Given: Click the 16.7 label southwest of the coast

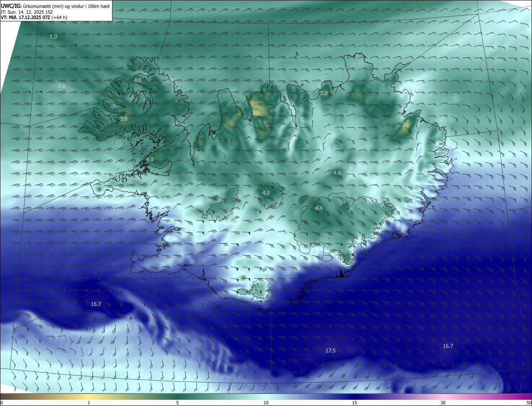Looking at the screenshot, I should (96, 304).
